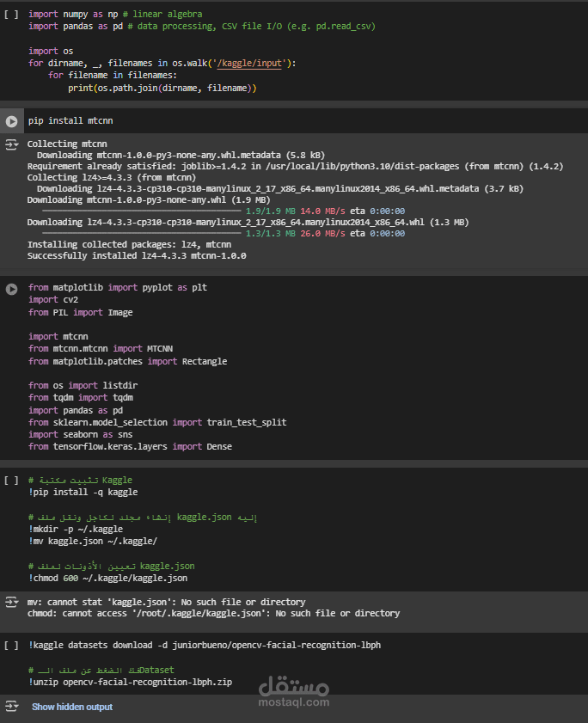
Task: Click the mtcnn wheel download progress bar
Action: coord(142,211)
